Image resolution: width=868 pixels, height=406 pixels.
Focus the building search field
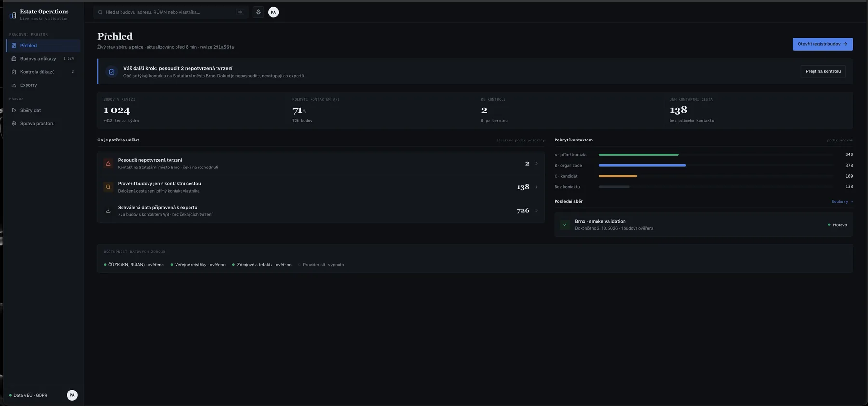coord(171,12)
